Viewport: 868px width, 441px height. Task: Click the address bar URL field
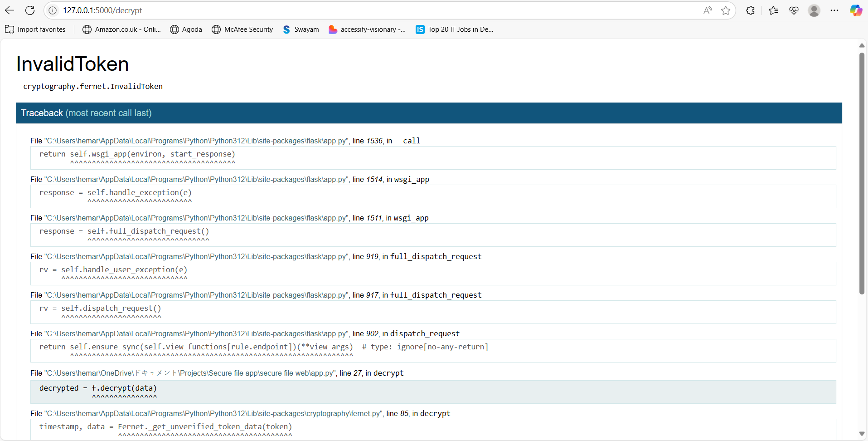tap(363, 10)
